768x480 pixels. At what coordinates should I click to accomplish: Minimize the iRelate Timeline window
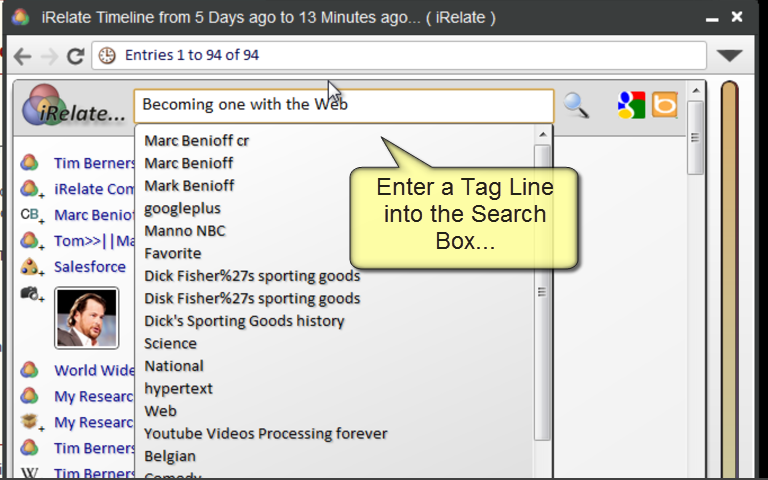pos(712,19)
